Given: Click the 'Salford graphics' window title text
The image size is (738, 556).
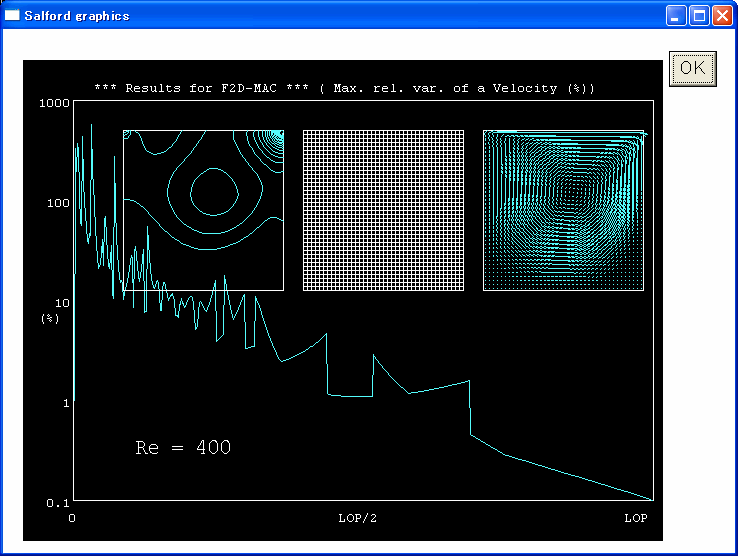Looking at the screenshot, I should point(77,16).
